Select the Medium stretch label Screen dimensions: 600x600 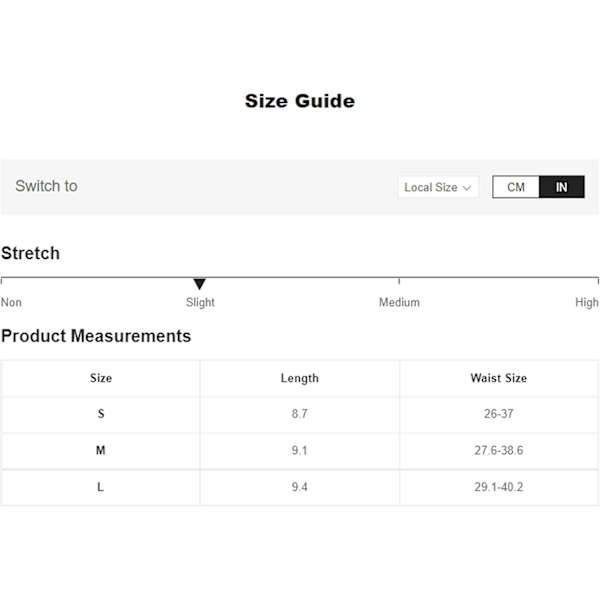click(x=399, y=302)
